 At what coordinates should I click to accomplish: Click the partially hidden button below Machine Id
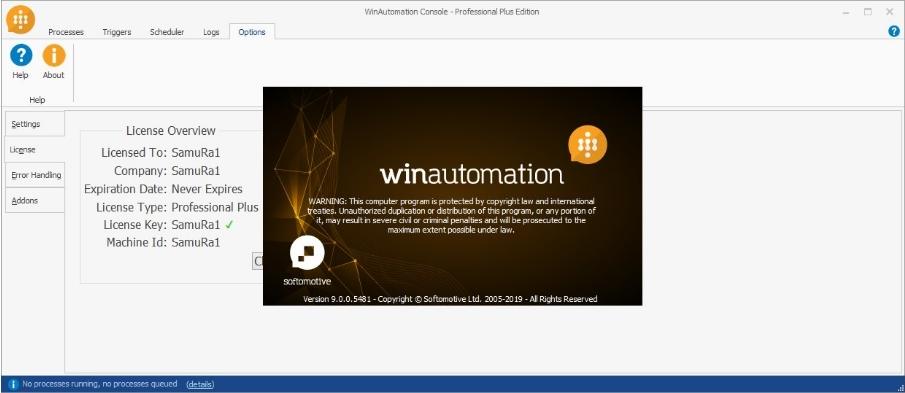coord(258,261)
